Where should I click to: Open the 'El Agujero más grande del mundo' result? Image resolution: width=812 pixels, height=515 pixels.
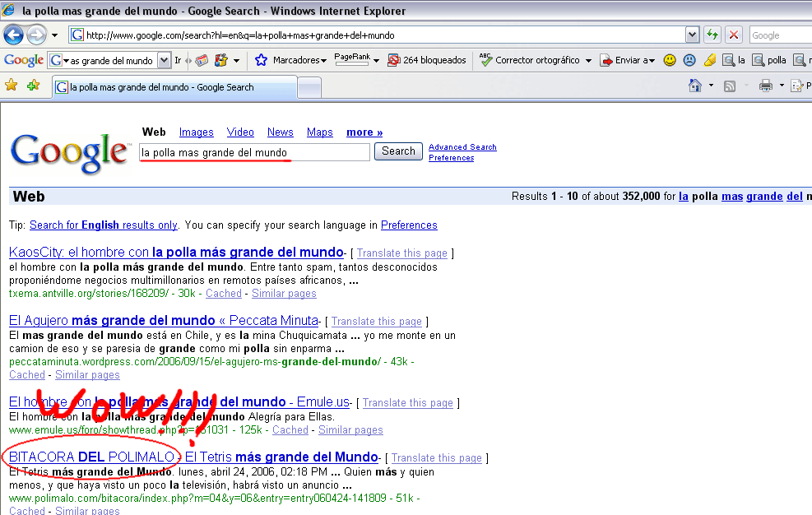point(164,320)
